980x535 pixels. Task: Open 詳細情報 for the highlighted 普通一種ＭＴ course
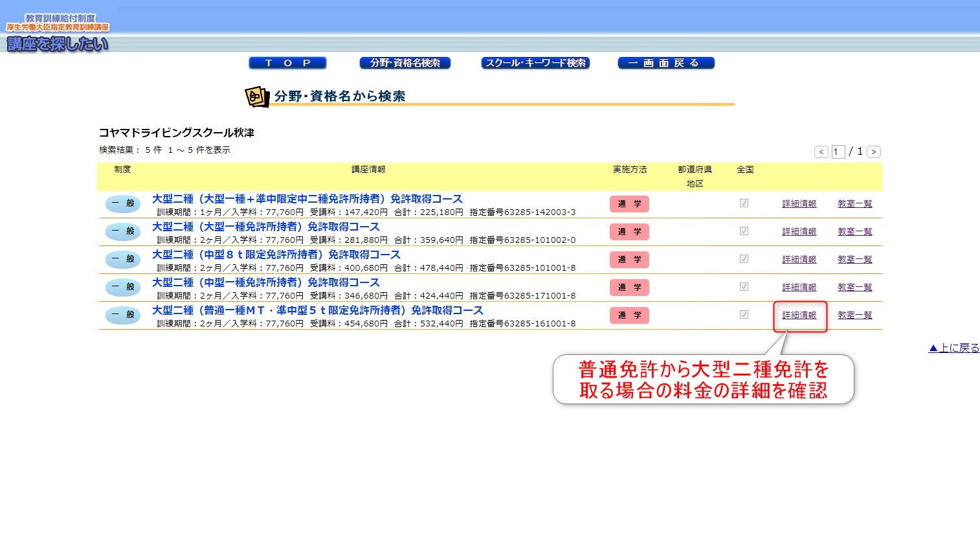(799, 316)
